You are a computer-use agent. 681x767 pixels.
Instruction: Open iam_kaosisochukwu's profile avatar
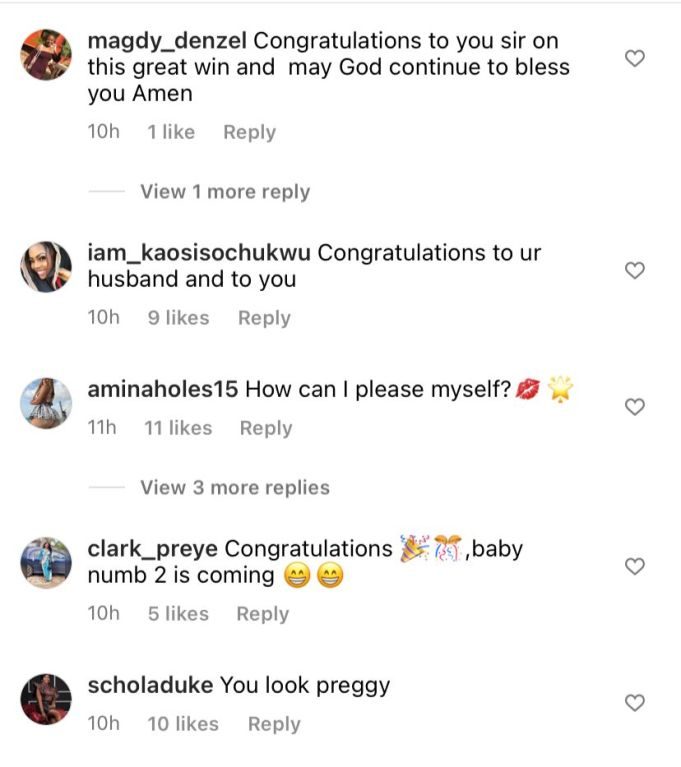pyautogui.click(x=46, y=267)
